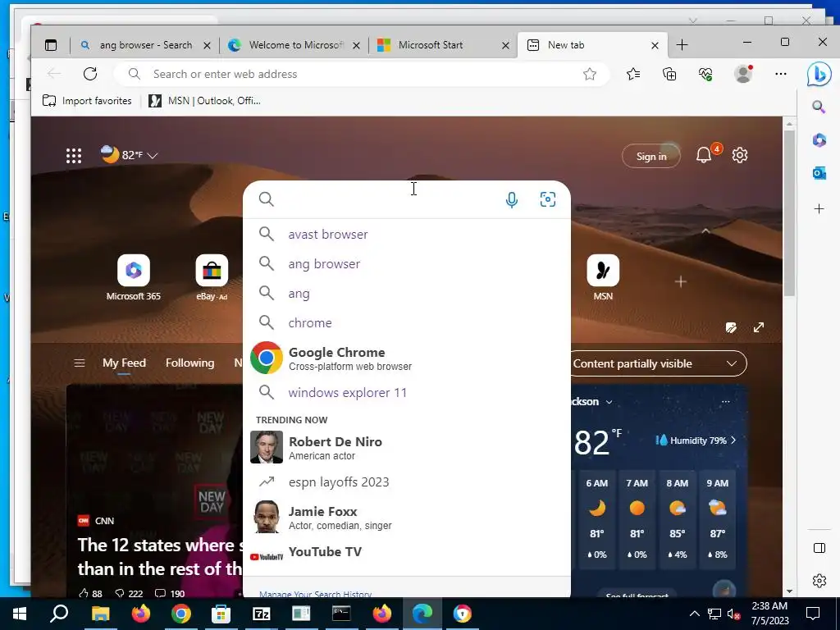Select Jamie Foxx trending item
This screenshot has width=840, height=630.
tap(407, 517)
